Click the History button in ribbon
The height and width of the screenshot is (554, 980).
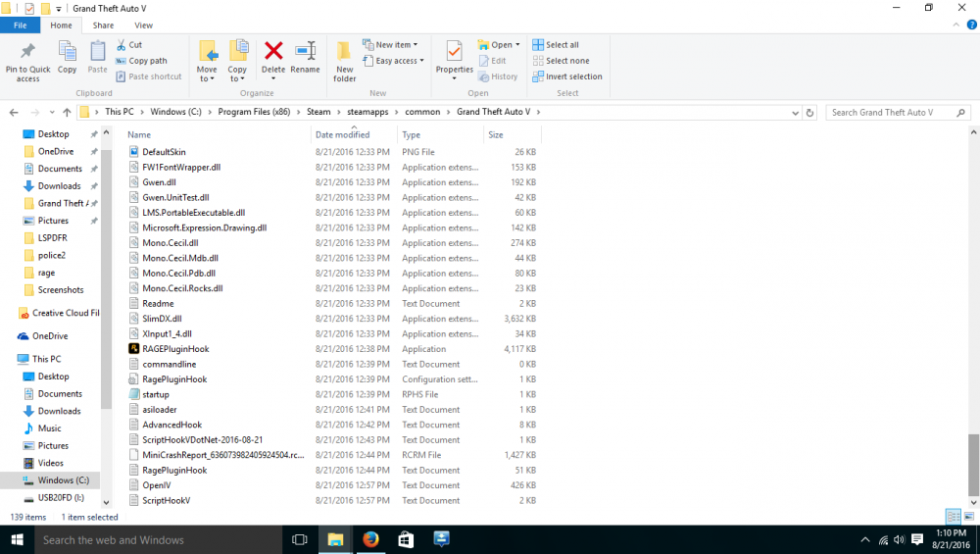498,76
